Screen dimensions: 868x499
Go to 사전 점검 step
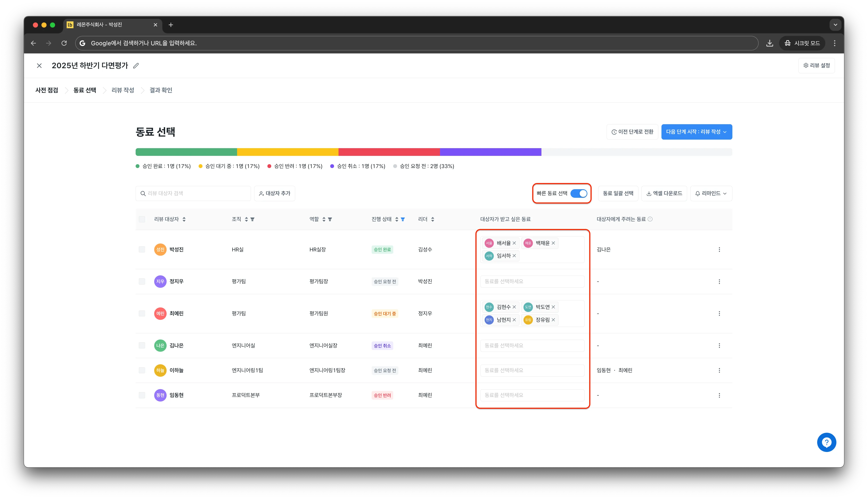(x=47, y=90)
